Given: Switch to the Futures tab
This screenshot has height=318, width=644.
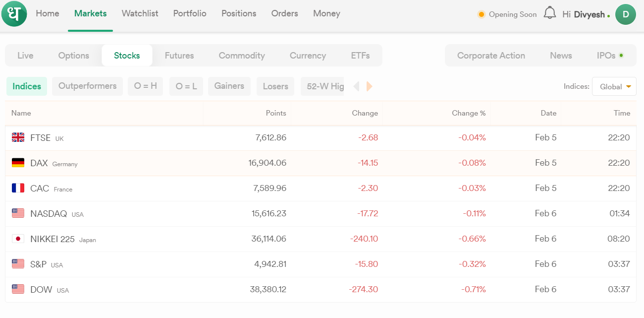Looking at the screenshot, I should click(179, 56).
